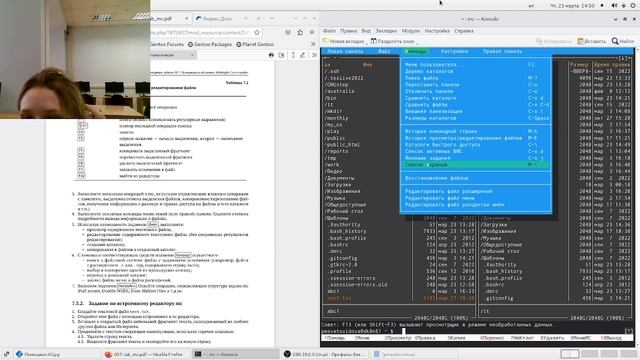Click the PDF viewer text selection tool icon

pos(293,55)
